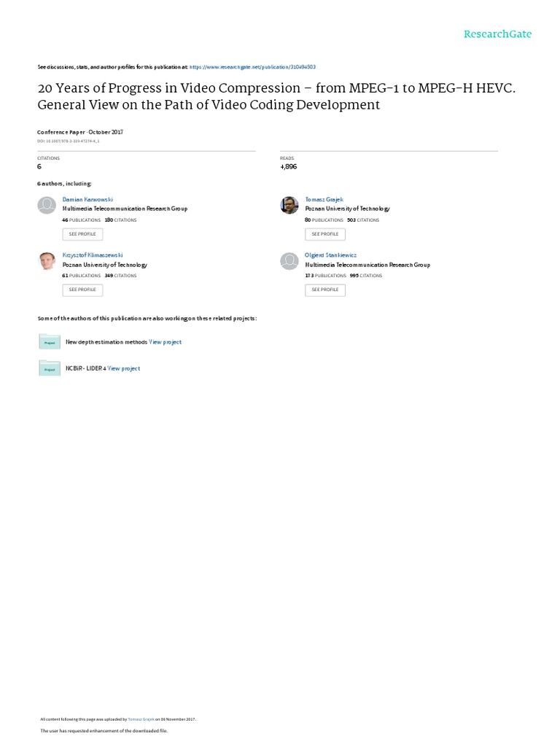The image size is (560, 747).
Task: Open Tomasz Grajek's author name link
Action: tap(323, 199)
